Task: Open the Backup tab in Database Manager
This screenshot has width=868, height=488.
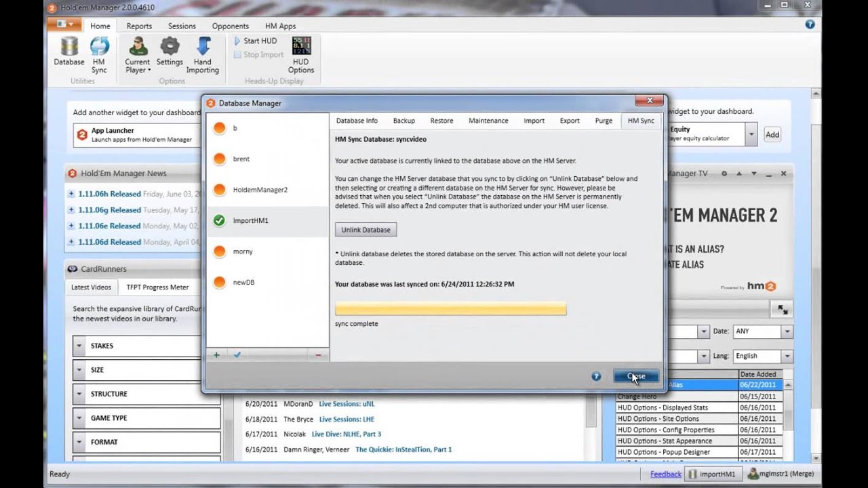Action: pos(403,121)
